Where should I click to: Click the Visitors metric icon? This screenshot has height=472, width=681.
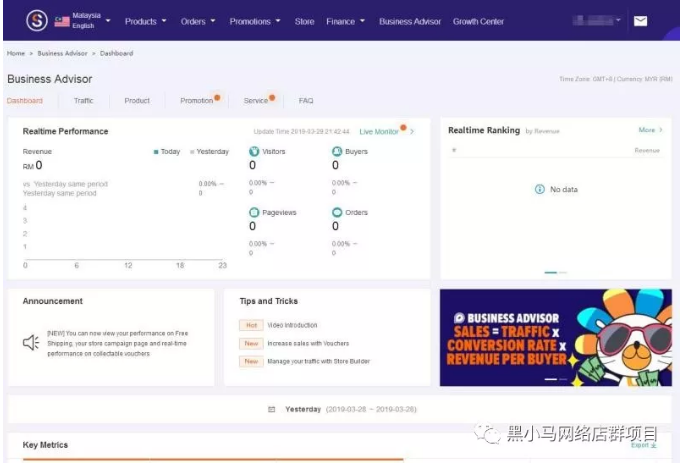(254, 152)
